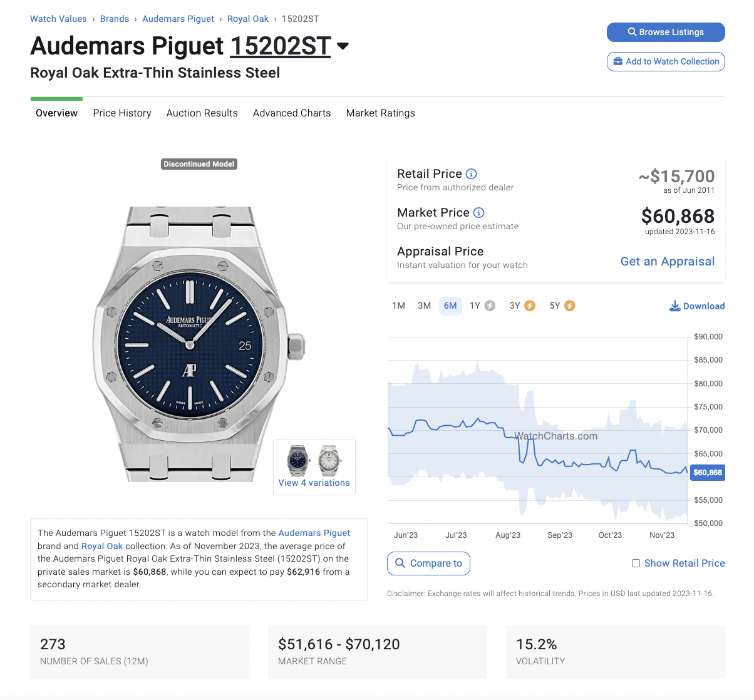Click the Download chart data icon
Image resolution: width=754 pixels, height=700 pixels.
(675, 306)
